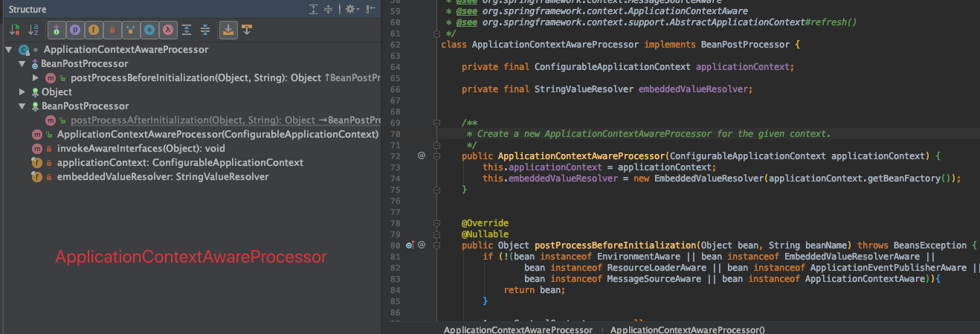Fold postProcessBeforeInitialization method at line 80
The width and height of the screenshot is (980, 334).
435,245
